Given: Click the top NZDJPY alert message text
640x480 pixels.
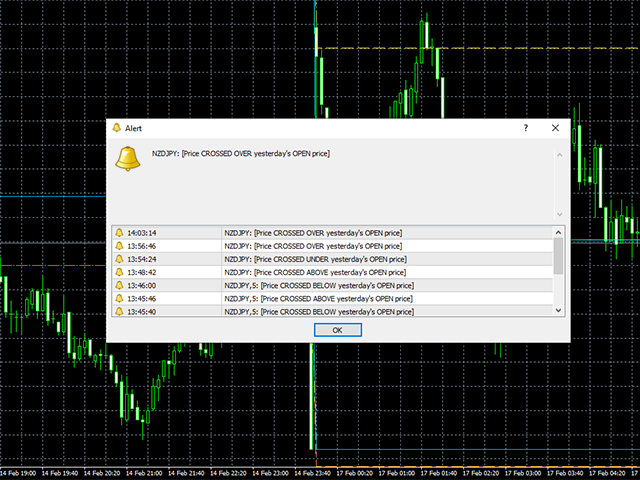Looking at the screenshot, I should click(x=240, y=153).
